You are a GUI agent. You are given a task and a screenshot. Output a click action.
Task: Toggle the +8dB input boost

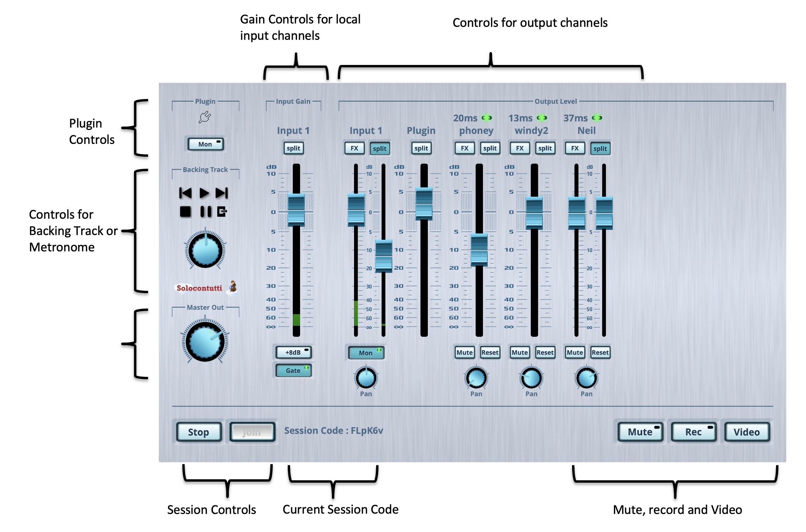click(293, 352)
